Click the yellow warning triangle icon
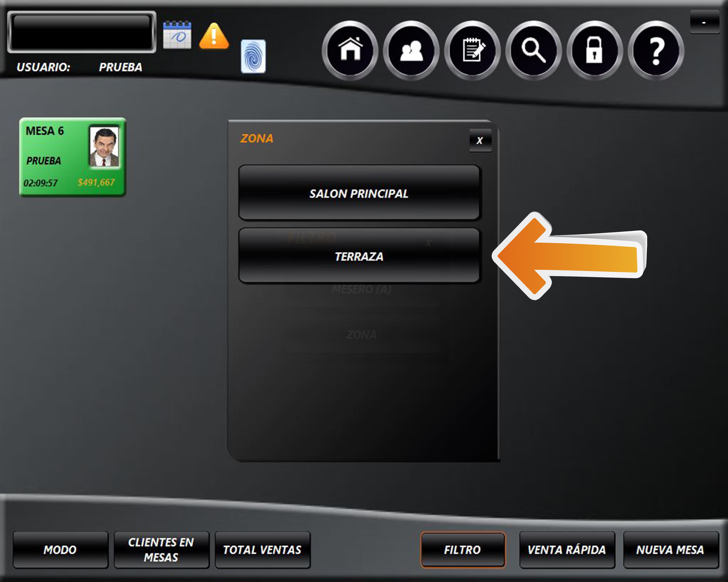Screen dimensions: 728x582 [214, 36]
